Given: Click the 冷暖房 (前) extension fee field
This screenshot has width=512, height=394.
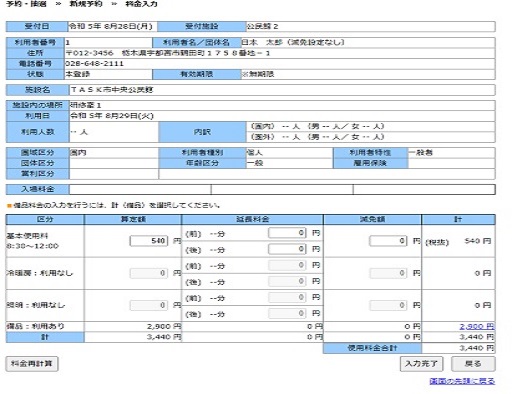Looking at the screenshot, I should click(287, 265).
